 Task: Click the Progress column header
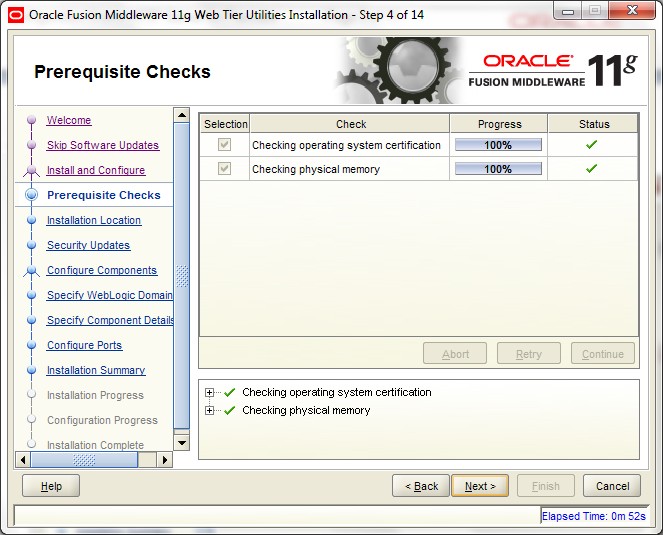(499, 124)
